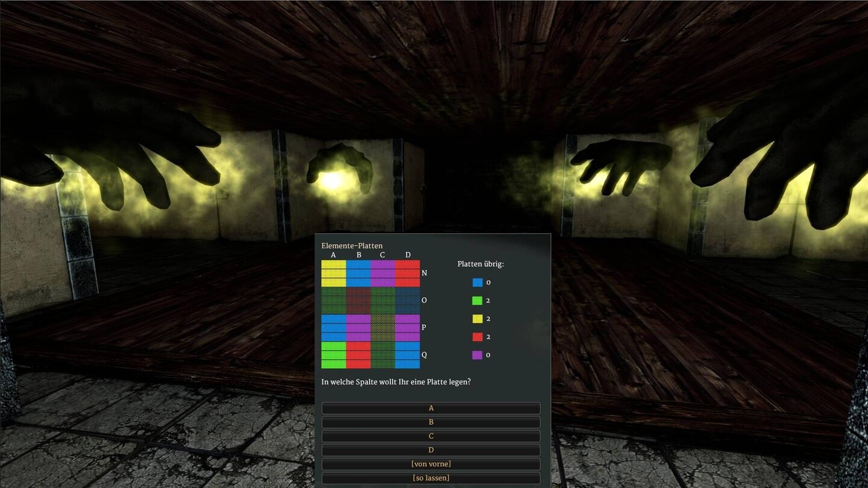Choose answer button C for the column
The height and width of the screenshot is (488, 868).
coord(431,436)
